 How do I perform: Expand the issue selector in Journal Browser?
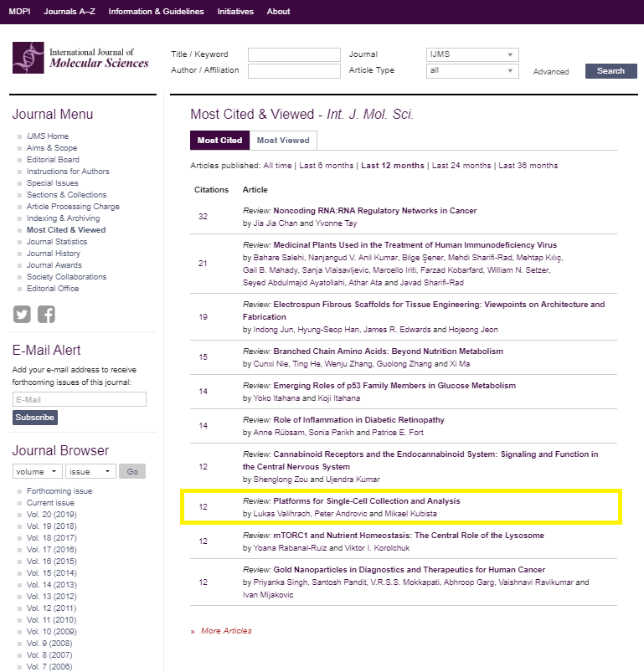pos(90,471)
